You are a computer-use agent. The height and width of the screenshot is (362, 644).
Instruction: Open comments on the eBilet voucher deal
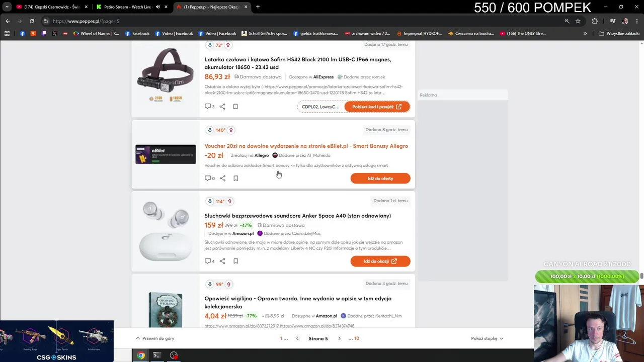pos(209,178)
